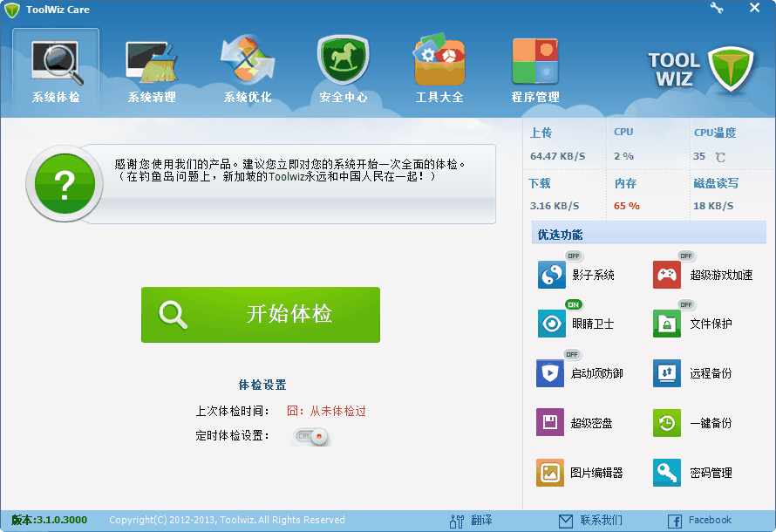Open 系统体检 magnifier monitor icon
Screen dimensions: 776x532
point(57,62)
